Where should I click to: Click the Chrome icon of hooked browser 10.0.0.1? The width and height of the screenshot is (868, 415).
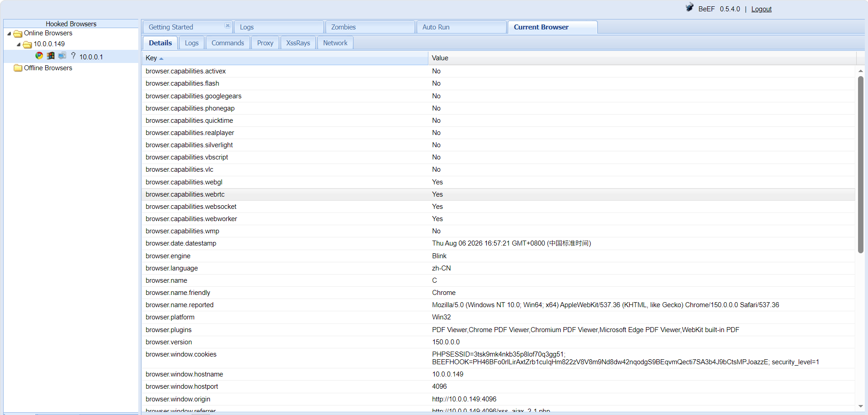click(x=39, y=56)
